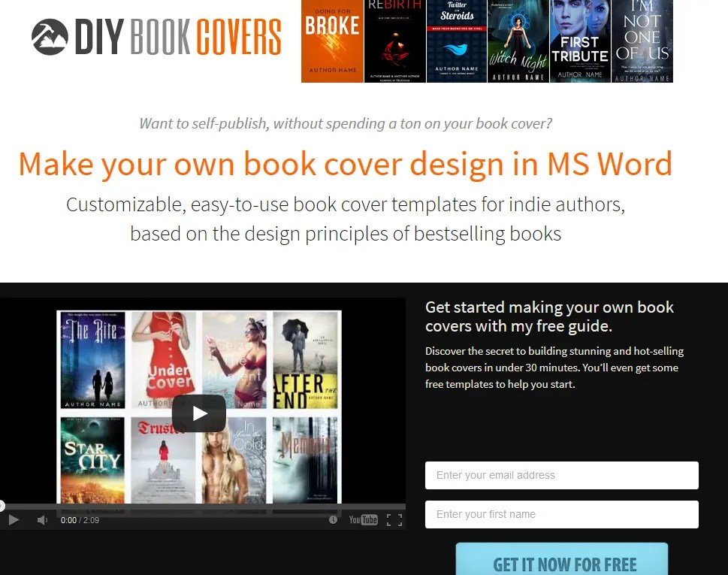Viewport: 728px width, 575px height.
Task: Seek ahead on the video progress bar
Action: pos(203,505)
